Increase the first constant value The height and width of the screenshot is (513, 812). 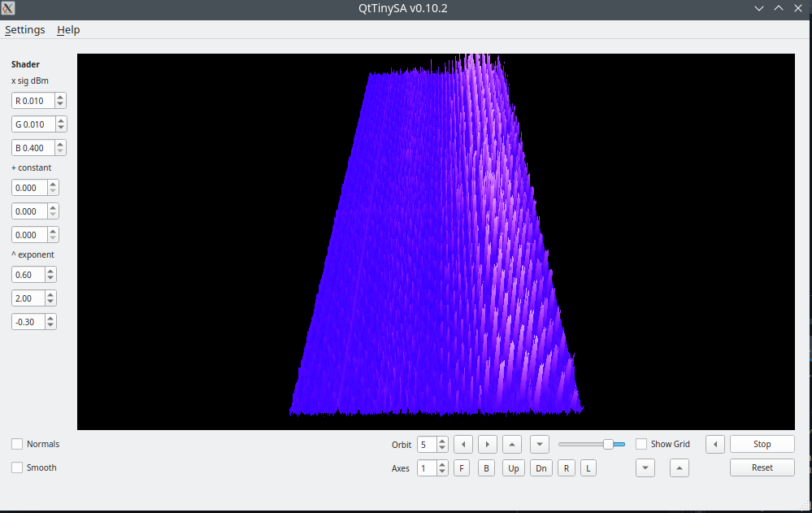(53, 184)
